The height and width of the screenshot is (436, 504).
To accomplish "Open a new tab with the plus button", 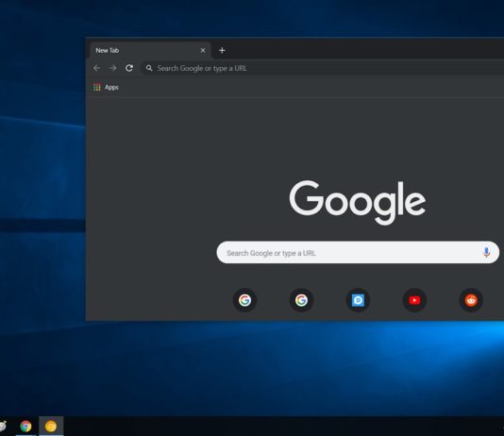I will [x=222, y=50].
